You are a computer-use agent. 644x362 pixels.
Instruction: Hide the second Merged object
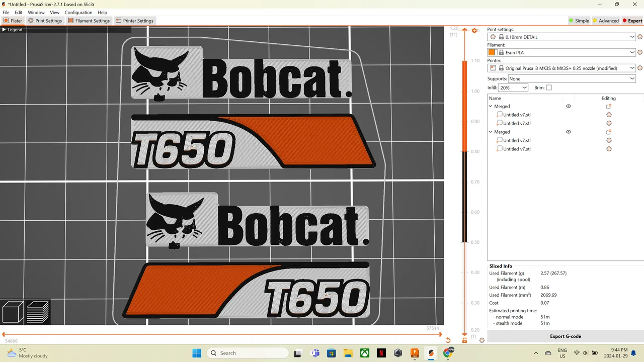pyautogui.click(x=569, y=132)
